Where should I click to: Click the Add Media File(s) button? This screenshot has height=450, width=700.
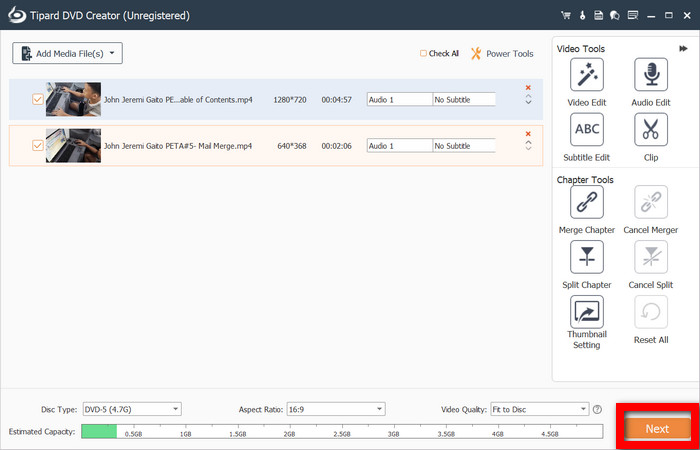(x=67, y=54)
